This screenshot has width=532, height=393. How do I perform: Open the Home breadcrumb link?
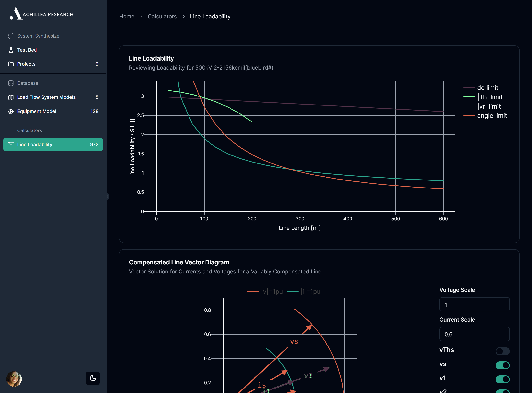pyautogui.click(x=127, y=17)
